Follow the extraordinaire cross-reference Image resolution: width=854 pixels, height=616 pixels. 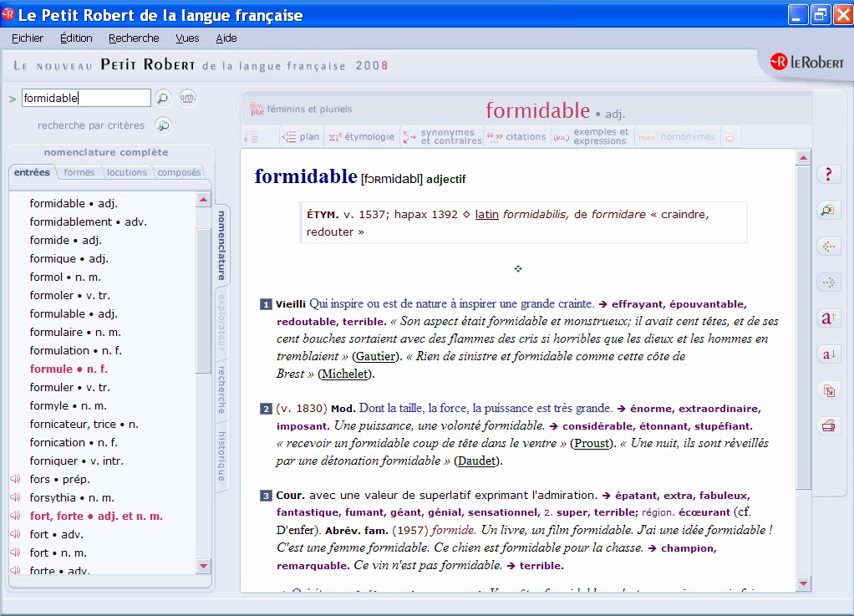coord(719,409)
